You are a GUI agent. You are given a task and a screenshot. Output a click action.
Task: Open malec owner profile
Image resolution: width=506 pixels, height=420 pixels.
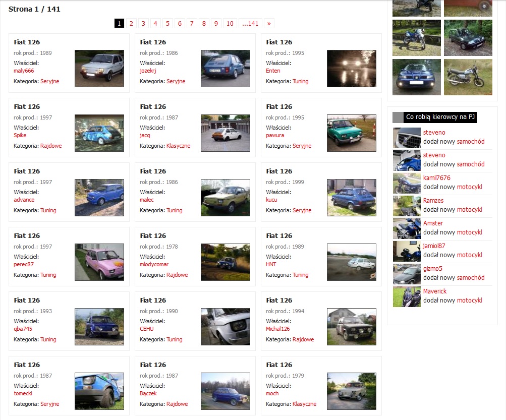[146, 200]
